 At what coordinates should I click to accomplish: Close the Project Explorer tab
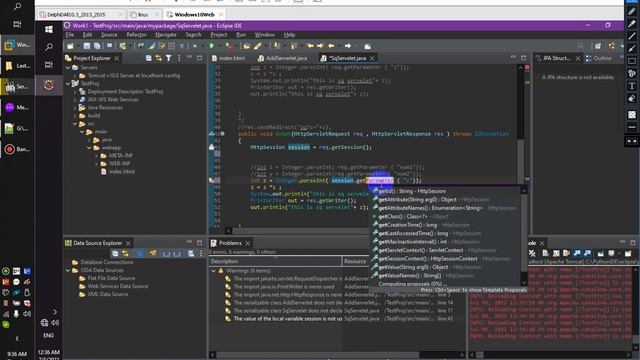(117, 58)
